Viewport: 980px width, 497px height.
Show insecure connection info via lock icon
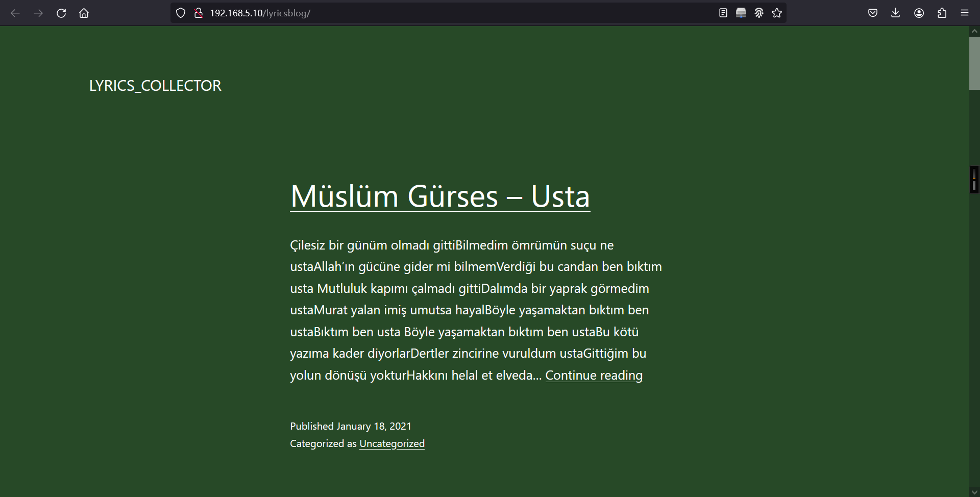[x=199, y=13]
